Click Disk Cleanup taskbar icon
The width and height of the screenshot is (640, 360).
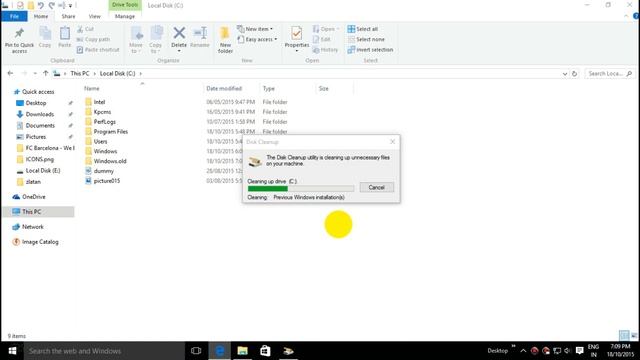[288, 351]
